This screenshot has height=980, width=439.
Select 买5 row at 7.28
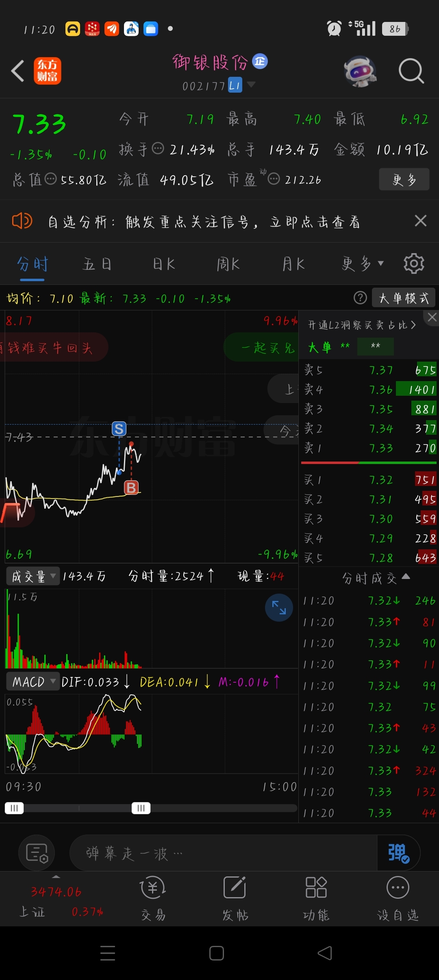[370, 557]
